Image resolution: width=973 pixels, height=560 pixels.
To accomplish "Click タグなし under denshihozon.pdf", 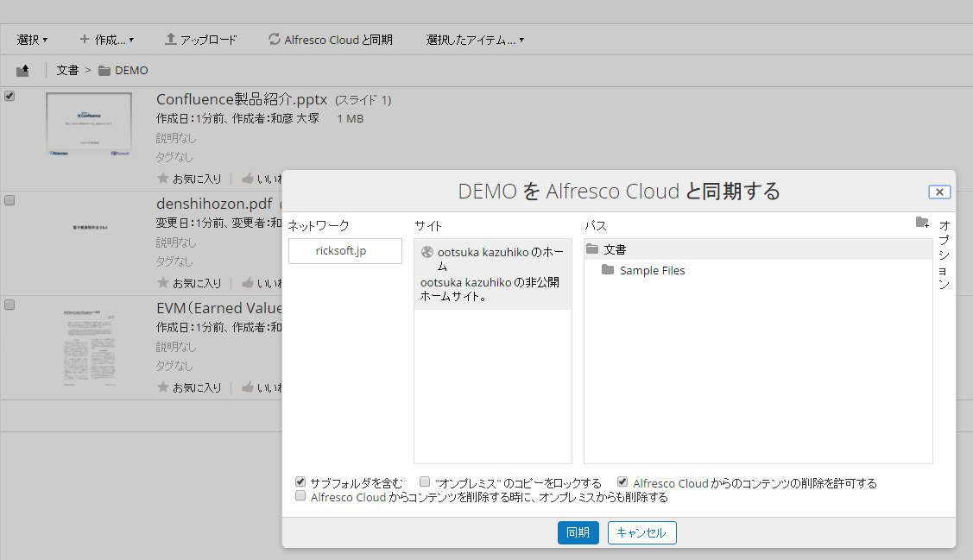I will [x=174, y=261].
